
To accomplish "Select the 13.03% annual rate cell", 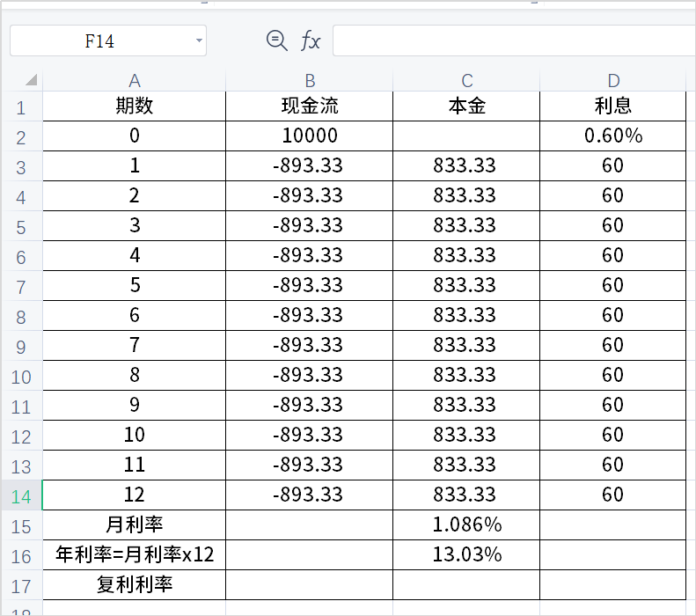I will 466,554.
